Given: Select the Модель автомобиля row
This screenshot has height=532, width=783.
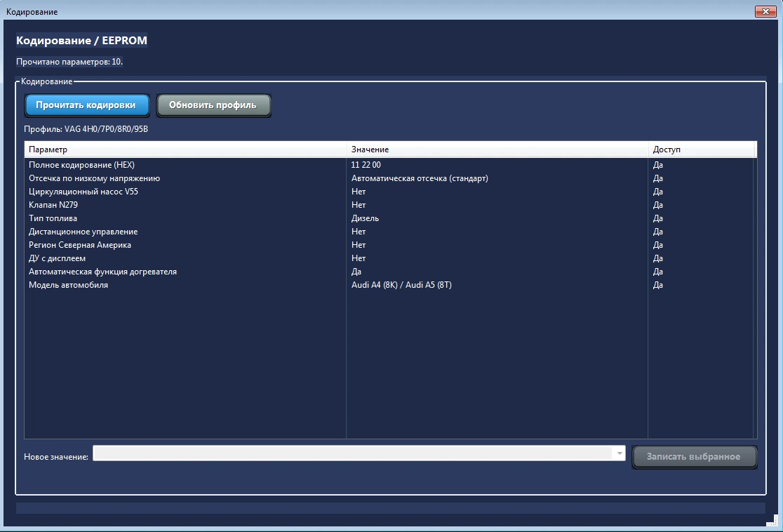Looking at the screenshot, I should (391, 285).
